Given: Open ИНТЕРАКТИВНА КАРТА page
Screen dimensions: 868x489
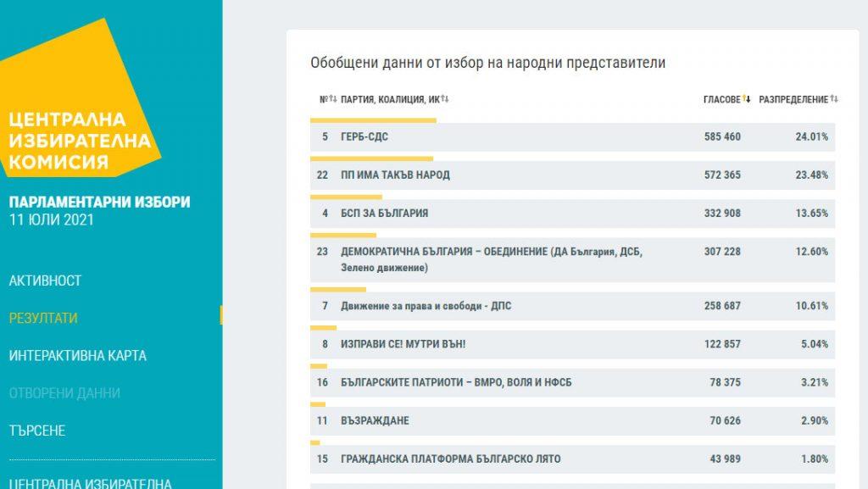Looking at the screenshot, I should (x=77, y=355).
